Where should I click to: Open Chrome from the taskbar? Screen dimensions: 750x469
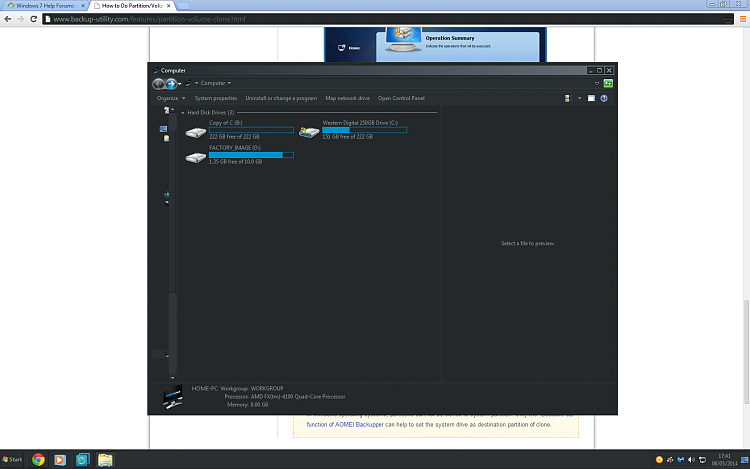(38, 460)
